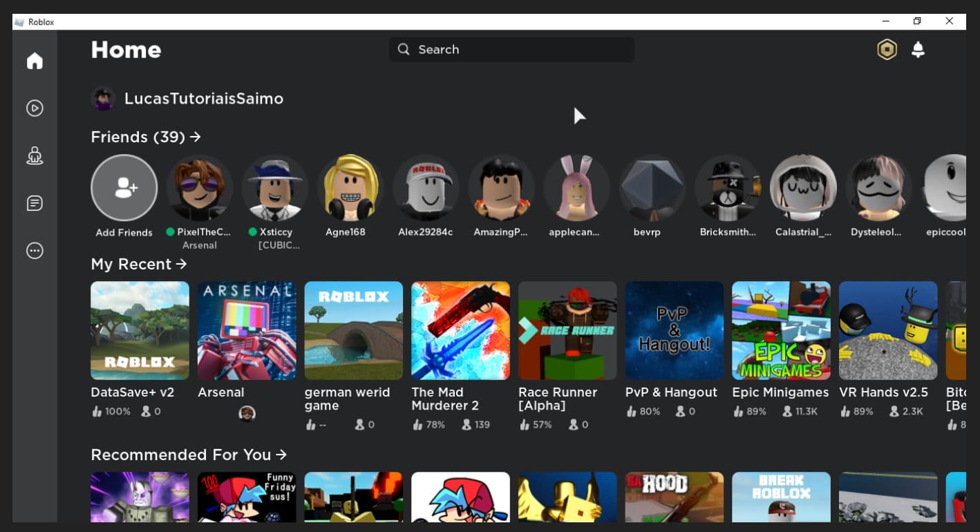This screenshot has width=980, height=532.
Task: Open the Avatar editor icon in sidebar
Action: coord(35,156)
